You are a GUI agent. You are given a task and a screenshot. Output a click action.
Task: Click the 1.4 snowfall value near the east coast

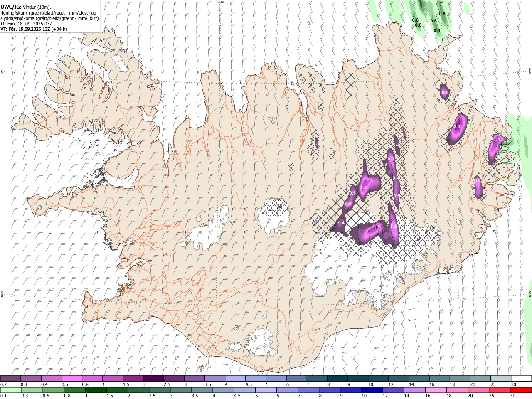coord(497,140)
